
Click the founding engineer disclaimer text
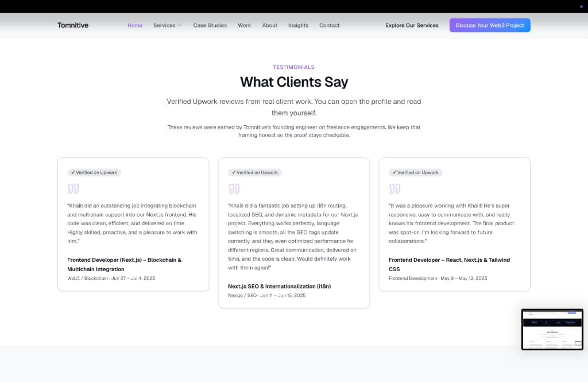(294, 132)
